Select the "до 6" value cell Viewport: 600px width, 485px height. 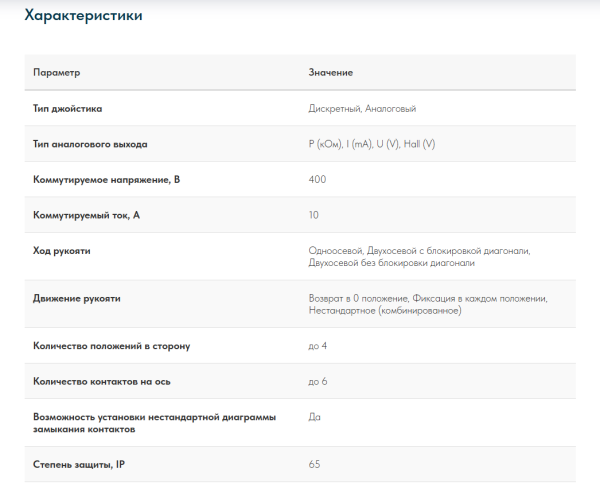click(x=318, y=381)
